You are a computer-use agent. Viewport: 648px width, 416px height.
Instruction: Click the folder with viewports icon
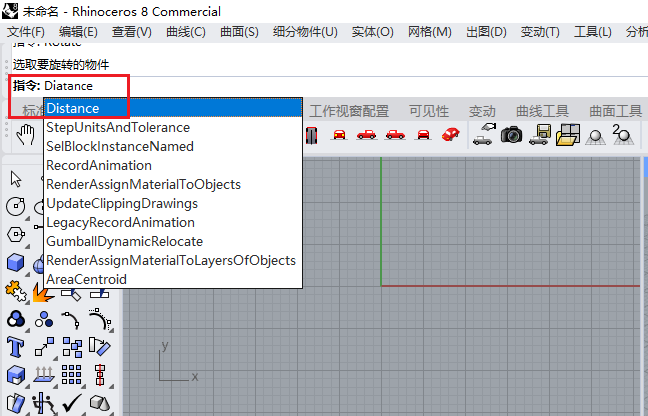click(568, 135)
